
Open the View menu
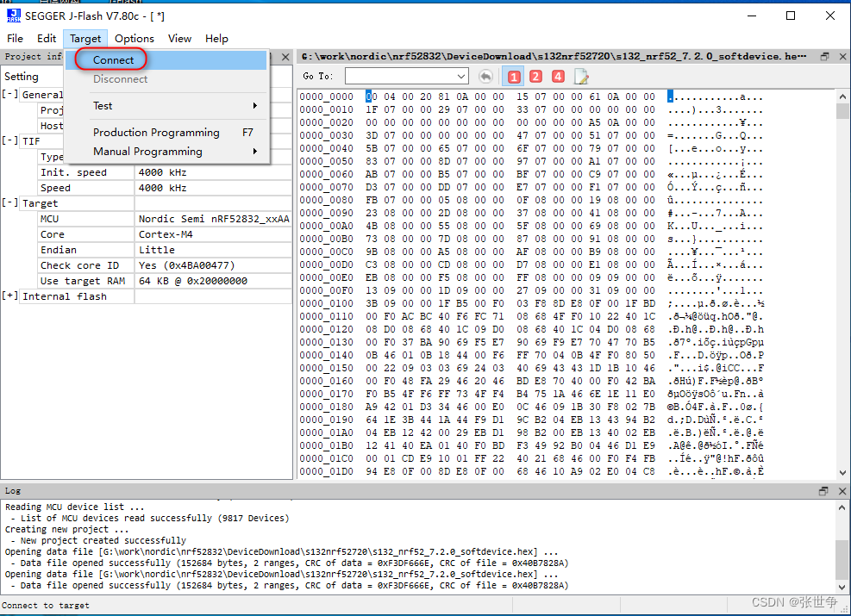[179, 39]
